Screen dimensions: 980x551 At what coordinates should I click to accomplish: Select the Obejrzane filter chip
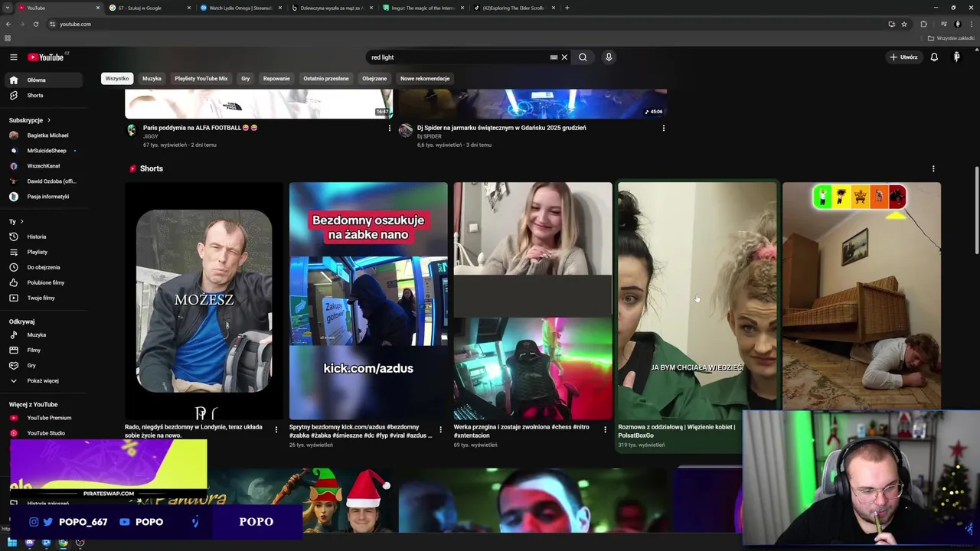click(374, 78)
